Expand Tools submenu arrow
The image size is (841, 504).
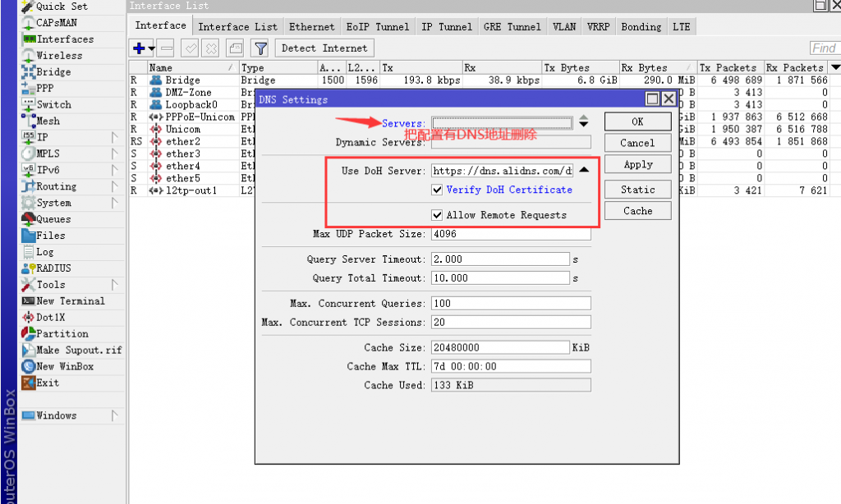(x=114, y=285)
